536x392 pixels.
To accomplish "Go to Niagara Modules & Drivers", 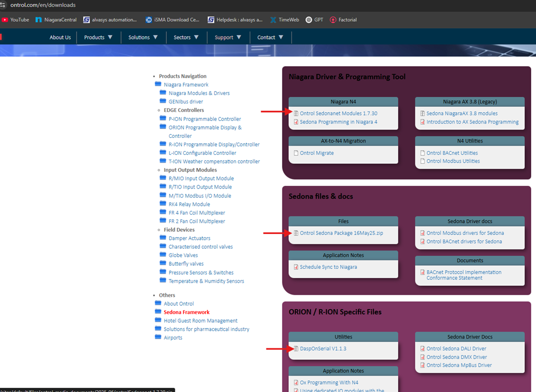I will (x=199, y=93).
